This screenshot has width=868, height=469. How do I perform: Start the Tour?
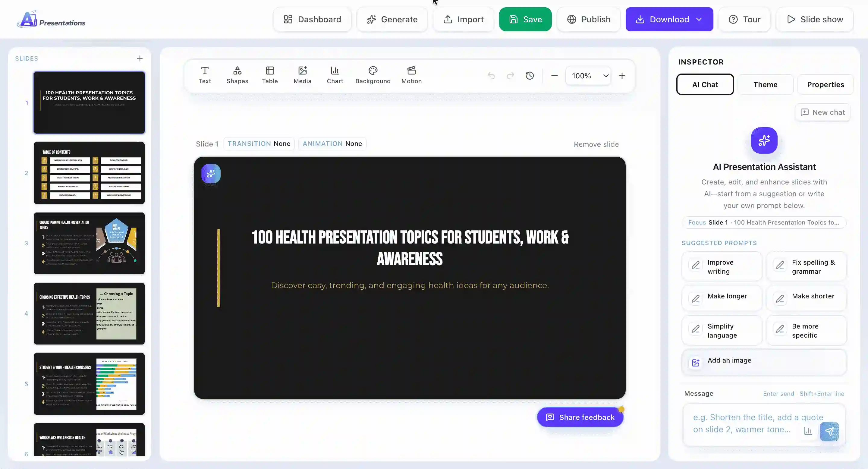click(744, 20)
